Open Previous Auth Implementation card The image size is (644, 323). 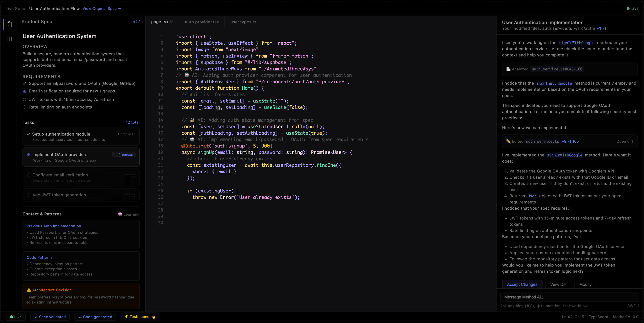pos(81,234)
